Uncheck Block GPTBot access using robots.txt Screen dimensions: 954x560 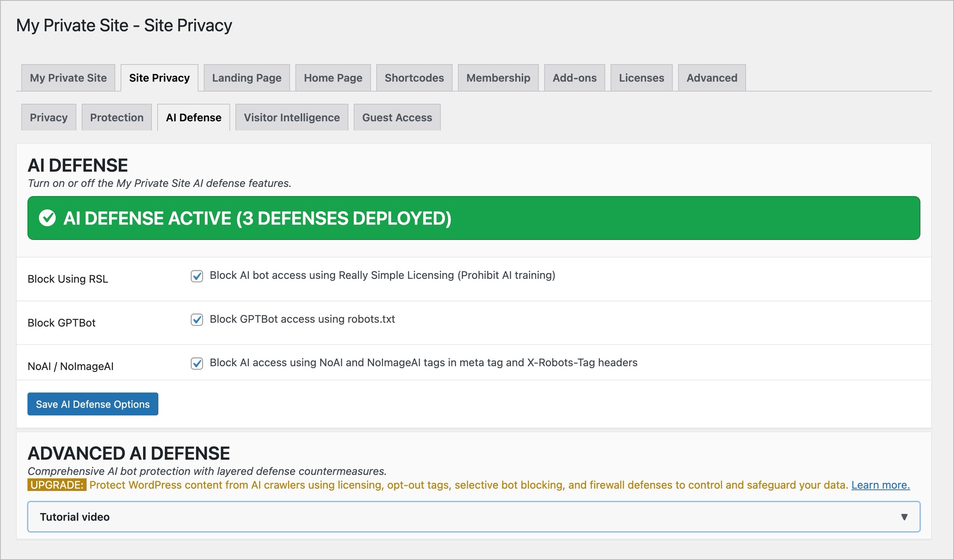click(196, 319)
